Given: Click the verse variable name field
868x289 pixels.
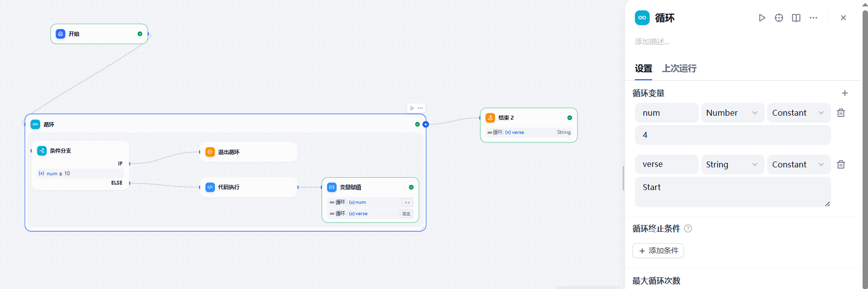Looking at the screenshot, I should click(667, 164).
